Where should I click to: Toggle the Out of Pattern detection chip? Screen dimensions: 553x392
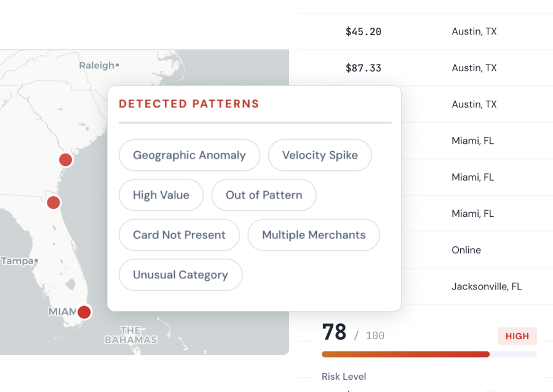coord(263,195)
